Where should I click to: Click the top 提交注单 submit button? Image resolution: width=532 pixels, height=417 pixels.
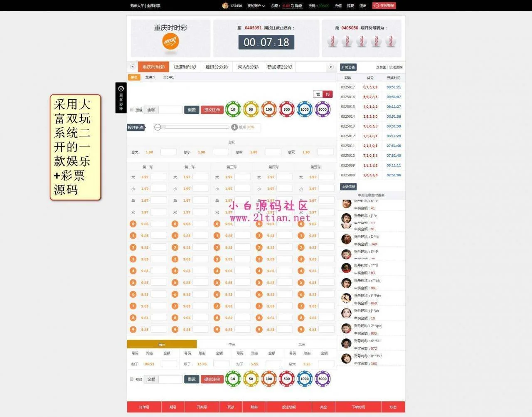coord(212,110)
